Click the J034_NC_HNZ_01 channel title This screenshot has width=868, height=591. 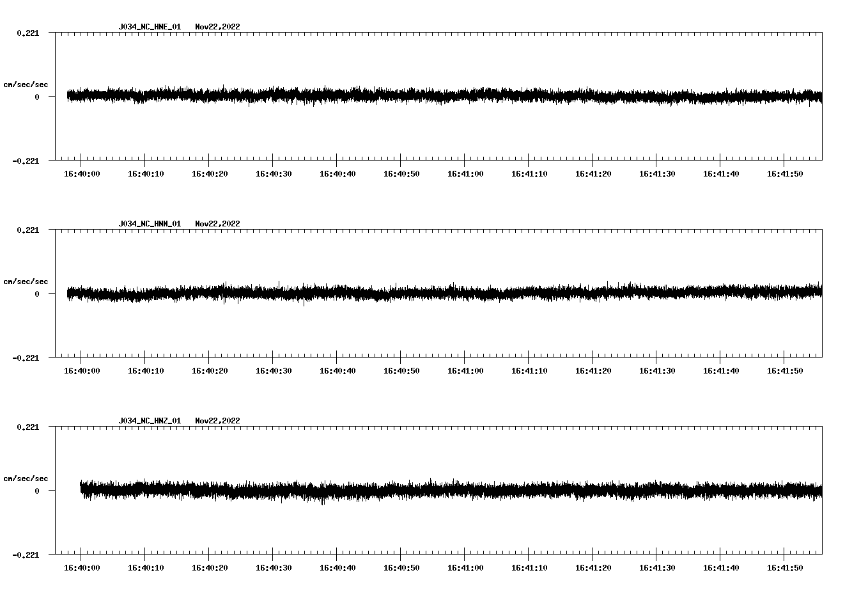pyautogui.click(x=150, y=421)
